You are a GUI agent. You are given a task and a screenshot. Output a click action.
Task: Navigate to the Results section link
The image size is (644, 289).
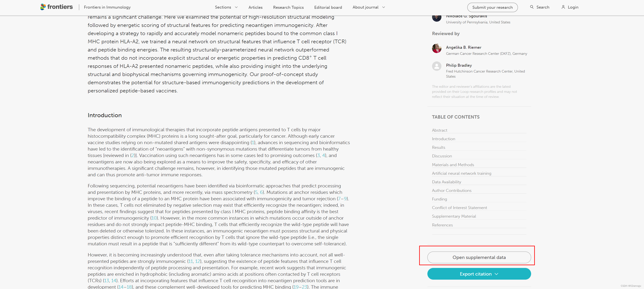tap(439, 147)
